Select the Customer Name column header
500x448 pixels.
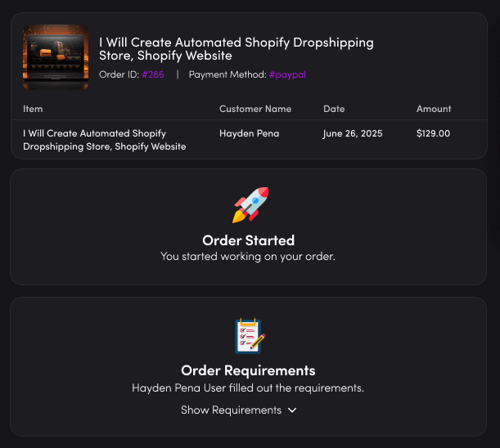coord(255,109)
